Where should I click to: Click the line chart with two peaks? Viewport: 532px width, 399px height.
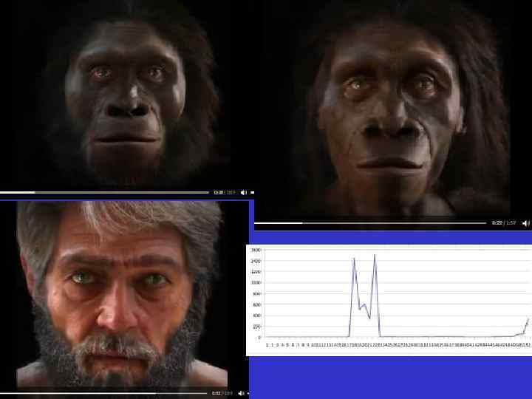click(x=389, y=300)
